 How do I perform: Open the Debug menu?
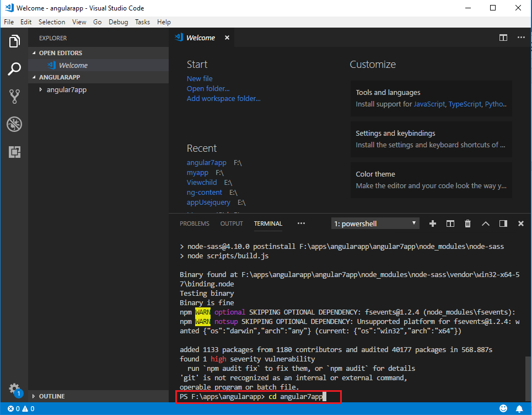tap(118, 22)
